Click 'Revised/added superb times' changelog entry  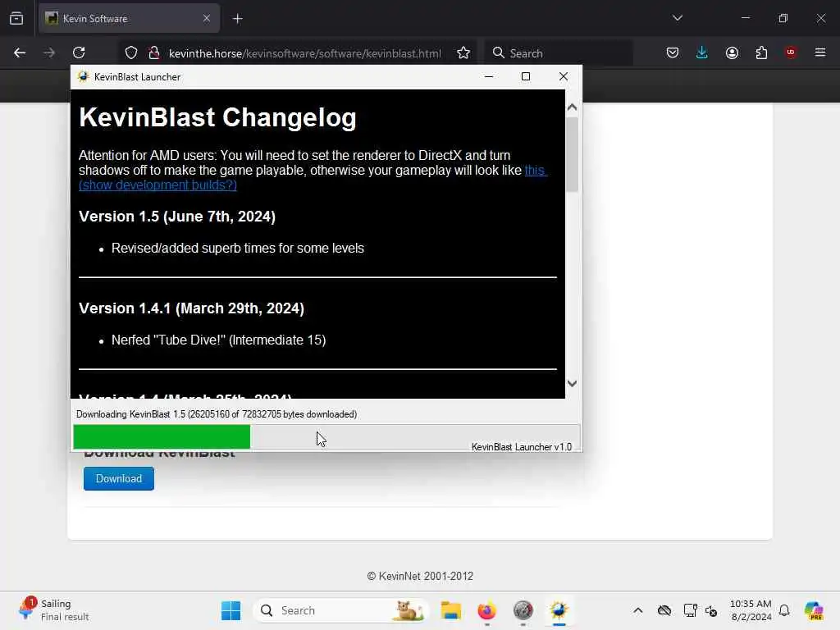click(238, 248)
